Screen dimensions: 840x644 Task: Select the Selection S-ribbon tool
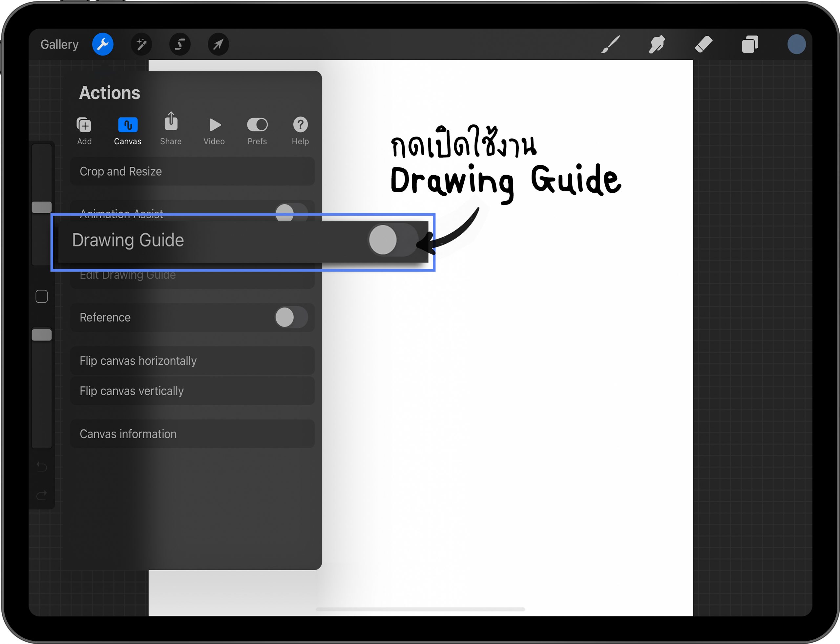180,44
